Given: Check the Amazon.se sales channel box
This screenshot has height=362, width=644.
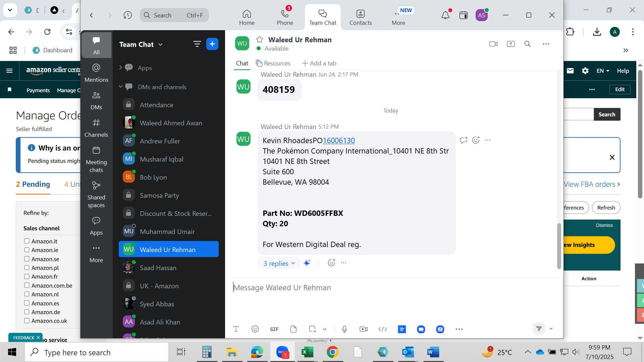Looking at the screenshot, I should pyautogui.click(x=27, y=259).
